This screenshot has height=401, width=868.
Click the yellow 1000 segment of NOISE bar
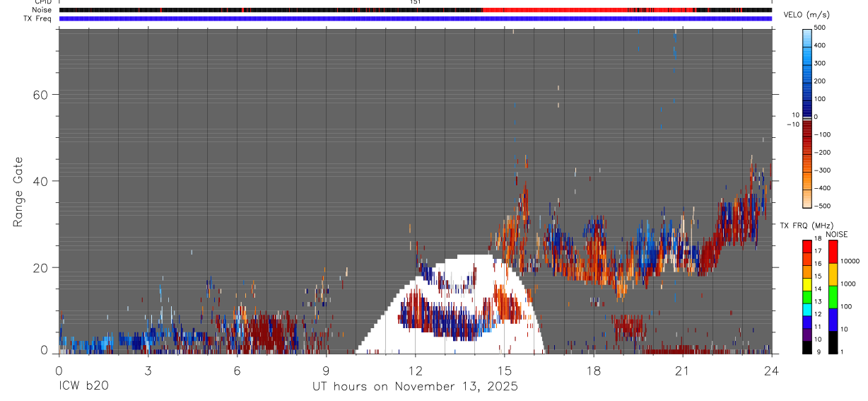pyautogui.click(x=833, y=274)
